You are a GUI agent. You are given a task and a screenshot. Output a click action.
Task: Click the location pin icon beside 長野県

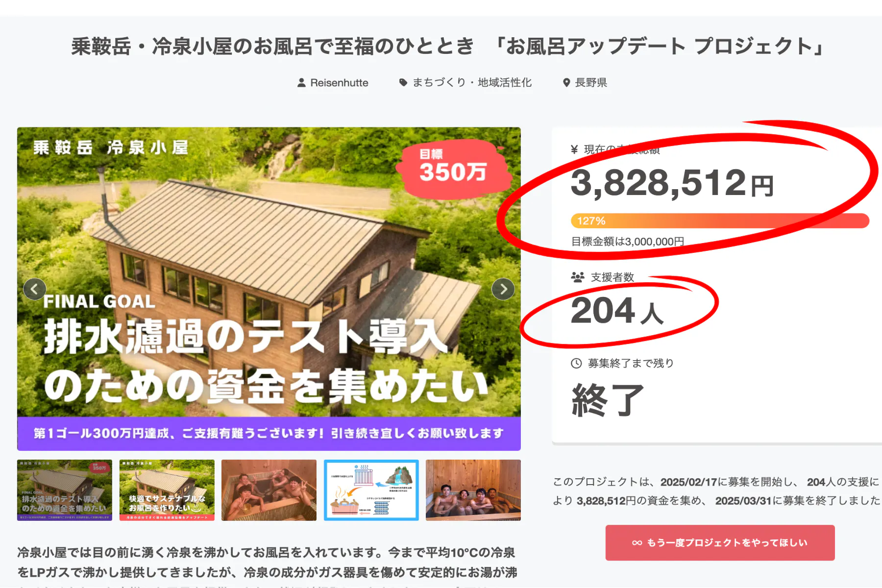[x=566, y=83]
